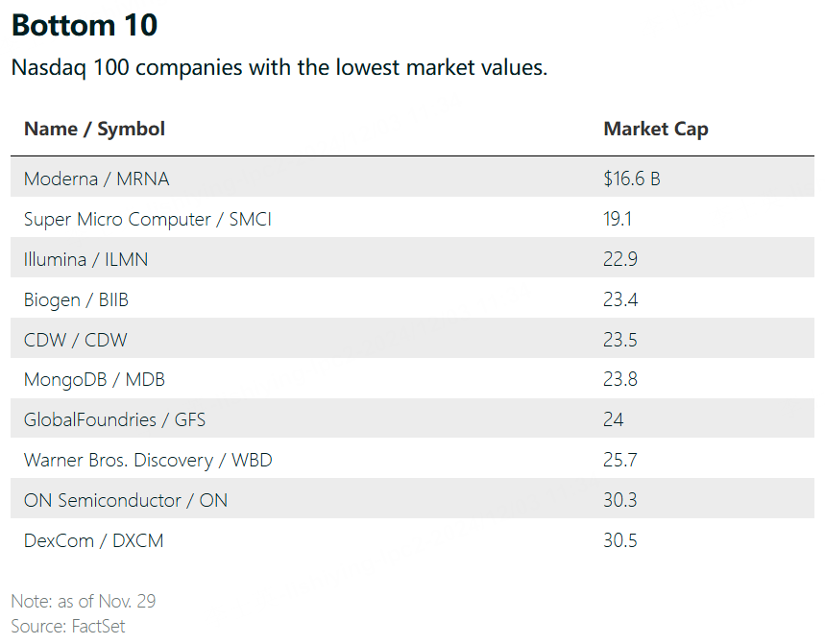The width and height of the screenshot is (825, 644).
Task: Click the Nasdaq 100 subtitle text
Action: pyautogui.click(x=279, y=68)
